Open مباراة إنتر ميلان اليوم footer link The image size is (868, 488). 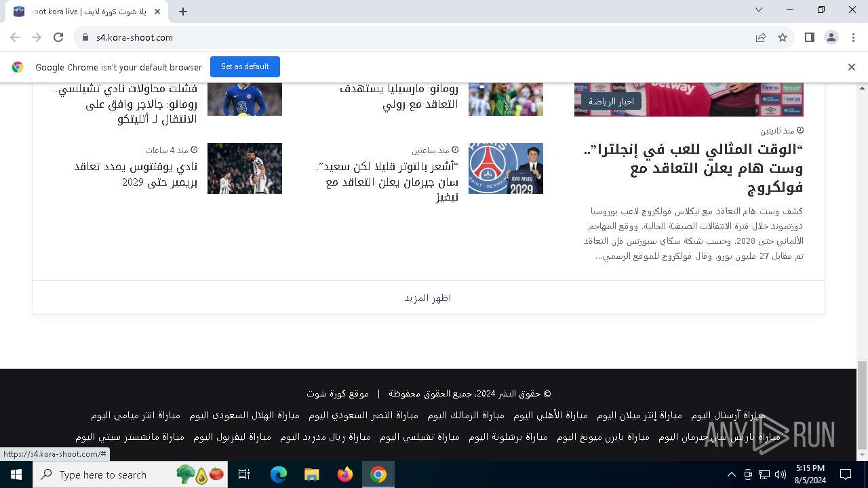point(639,415)
